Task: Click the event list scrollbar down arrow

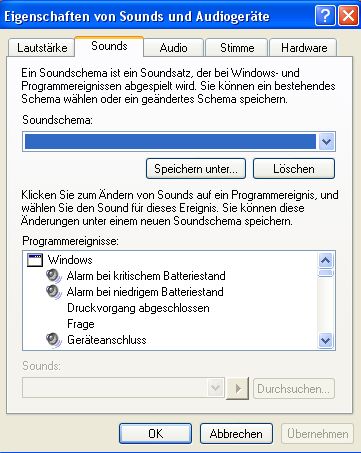Action: point(326,340)
